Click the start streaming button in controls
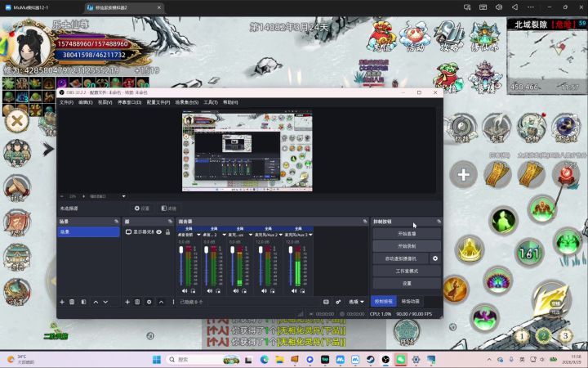This screenshot has width=588, height=368. pyautogui.click(x=407, y=234)
